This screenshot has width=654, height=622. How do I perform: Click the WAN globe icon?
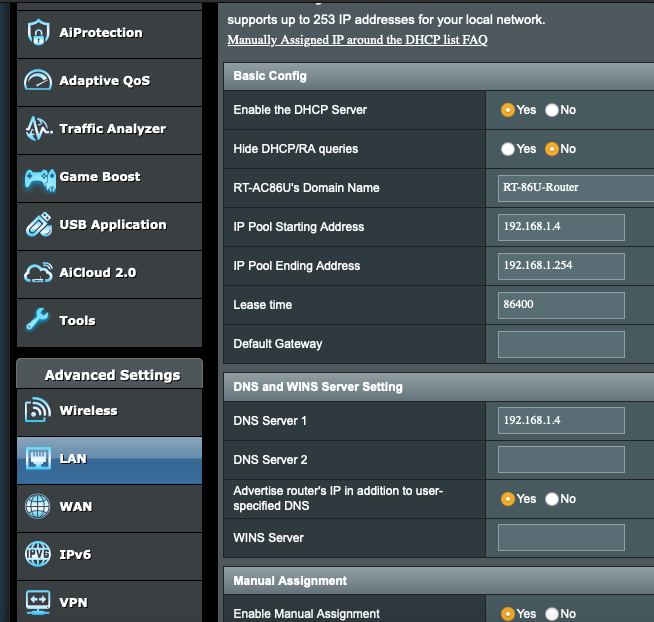[38, 507]
